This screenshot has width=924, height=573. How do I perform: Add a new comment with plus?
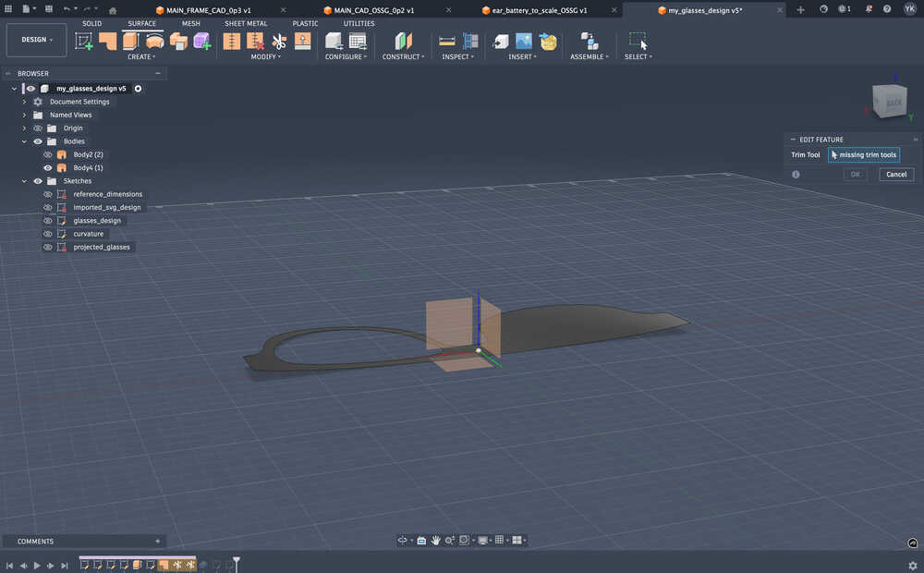pos(157,542)
